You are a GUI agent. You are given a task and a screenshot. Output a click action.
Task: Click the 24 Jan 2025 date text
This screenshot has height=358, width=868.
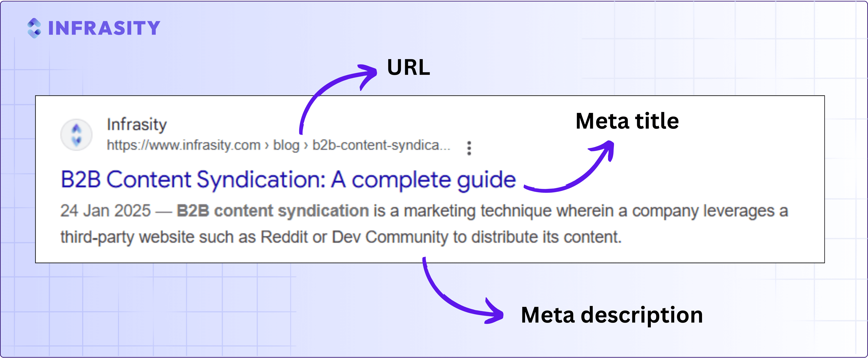coord(106,211)
